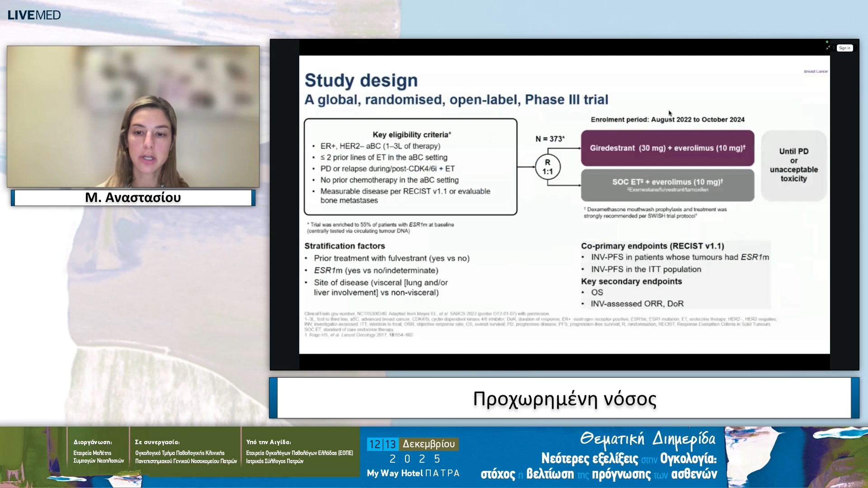868x488 pixels.
Task: Click the exit fullscreen arrows icon
Action: [x=828, y=48]
